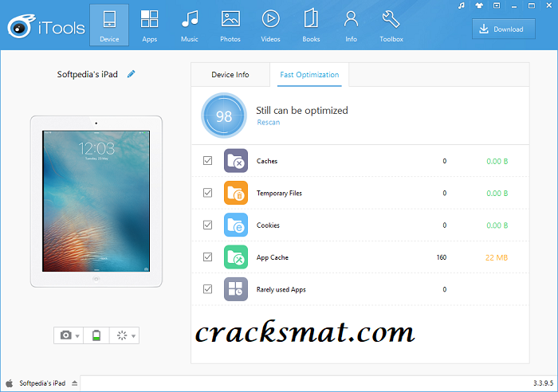Click the Rarely used Apps icon
Image resolution: width=558 pixels, height=392 pixels.
(x=236, y=289)
